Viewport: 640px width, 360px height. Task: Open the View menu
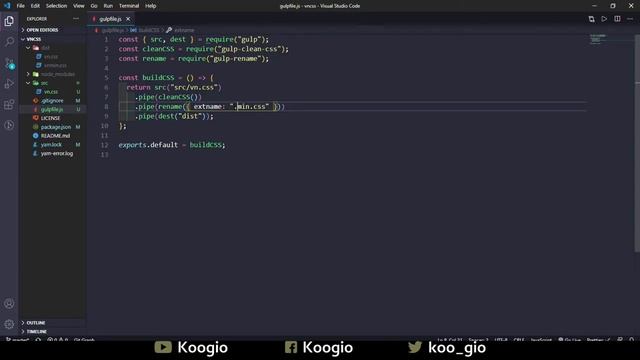click(79, 6)
